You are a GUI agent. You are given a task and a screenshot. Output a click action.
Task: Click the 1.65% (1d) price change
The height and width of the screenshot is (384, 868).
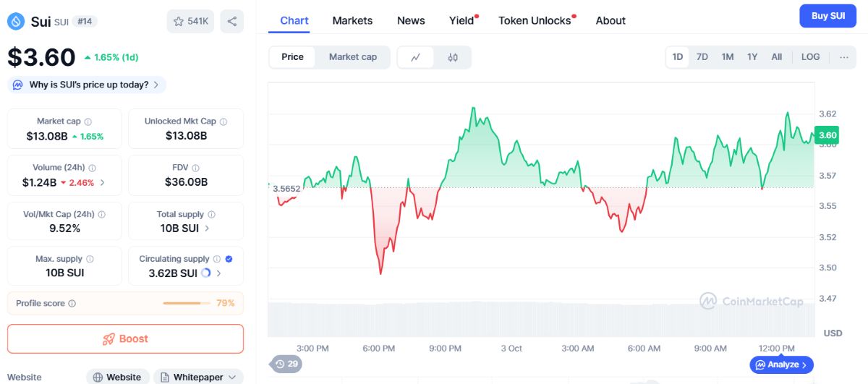click(111, 57)
